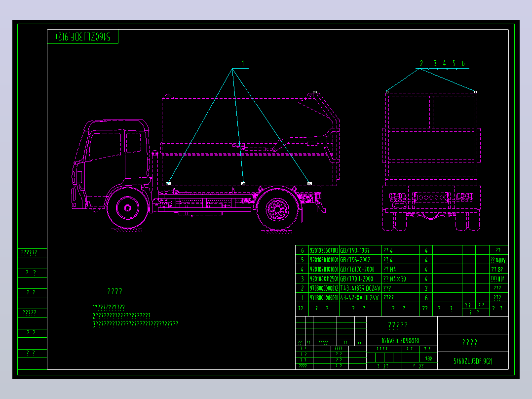Select standard GB/T95-2002 in parts table

tap(355, 260)
